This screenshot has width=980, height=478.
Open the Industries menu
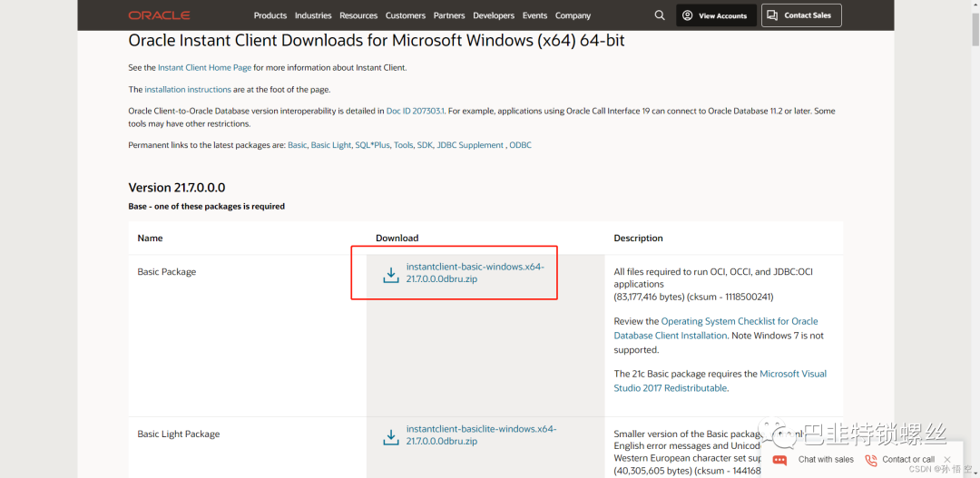313,15
